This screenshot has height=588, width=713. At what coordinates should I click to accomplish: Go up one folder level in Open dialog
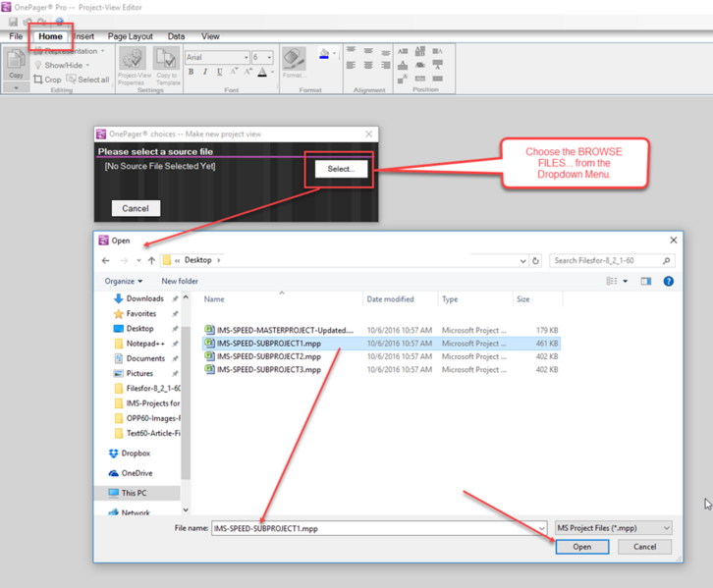click(x=151, y=260)
